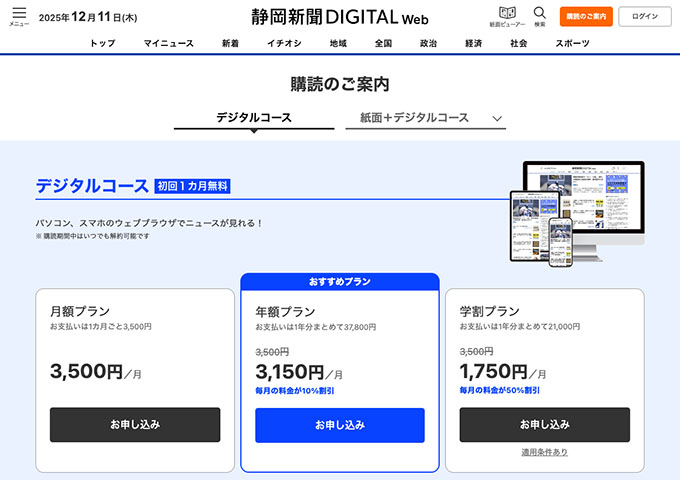Click お支払いは1カ月ごと3,500円 text
The height and width of the screenshot is (480, 680).
coord(101,327)
